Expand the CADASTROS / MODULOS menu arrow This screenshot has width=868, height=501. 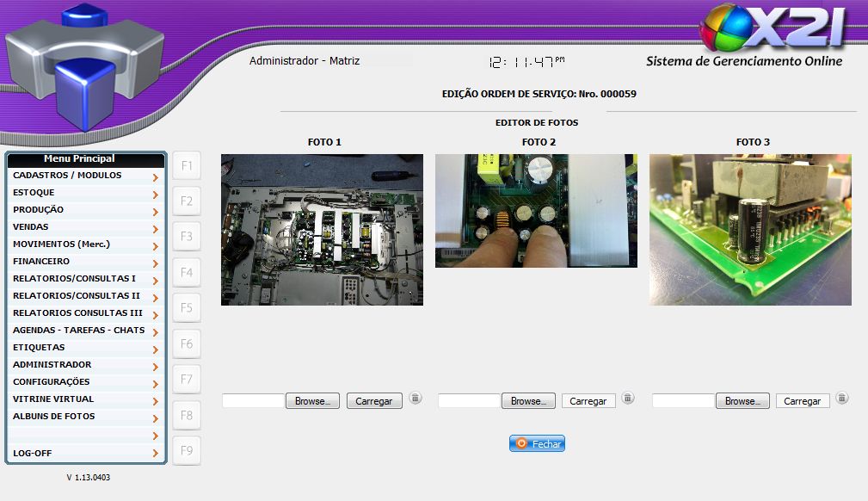(155, 177)
